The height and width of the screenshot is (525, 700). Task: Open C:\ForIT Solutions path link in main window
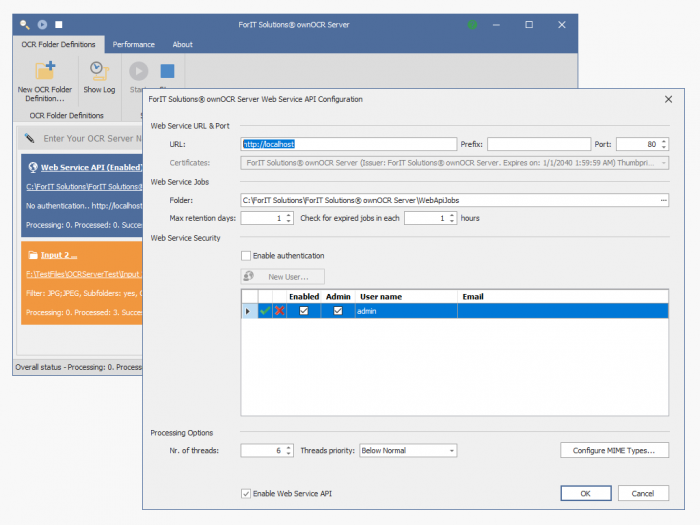pos(83,187)
